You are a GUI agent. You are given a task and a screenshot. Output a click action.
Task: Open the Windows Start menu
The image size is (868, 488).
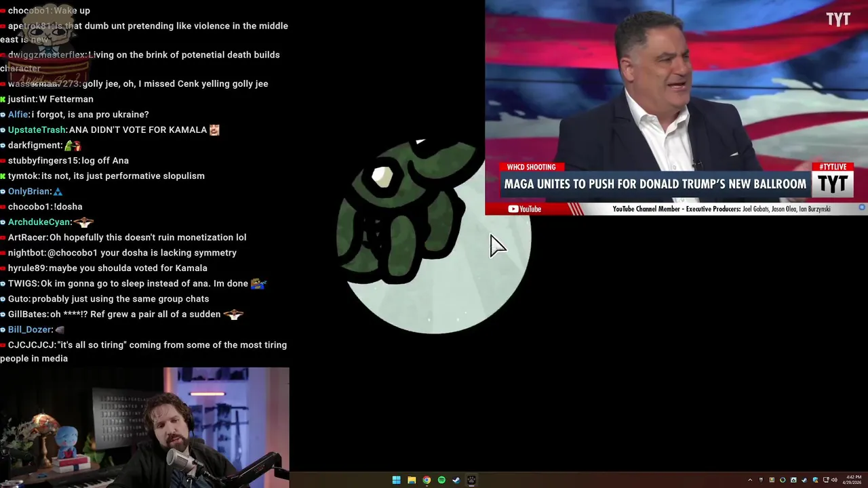(x=397, y=480)
